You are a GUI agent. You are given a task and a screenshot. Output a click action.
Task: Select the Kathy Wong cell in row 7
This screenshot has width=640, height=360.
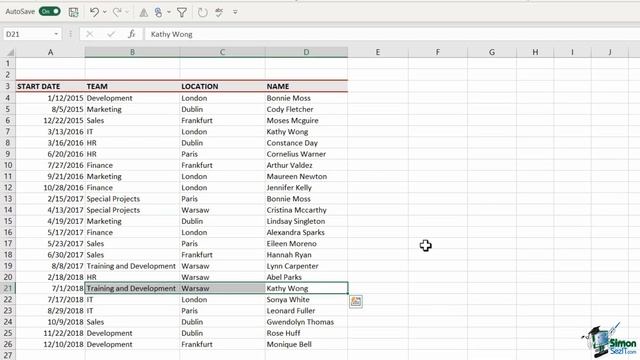(307, 132)
